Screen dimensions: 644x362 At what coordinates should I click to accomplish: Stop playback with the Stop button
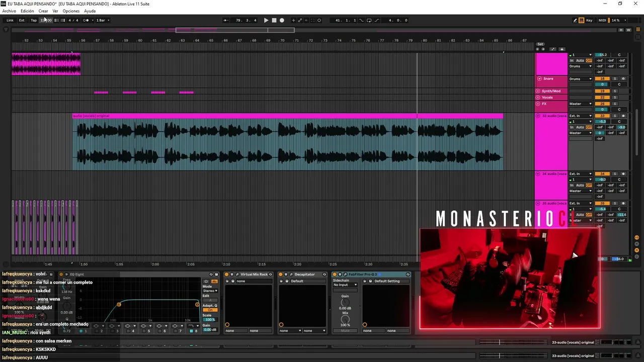click(274, 20)
